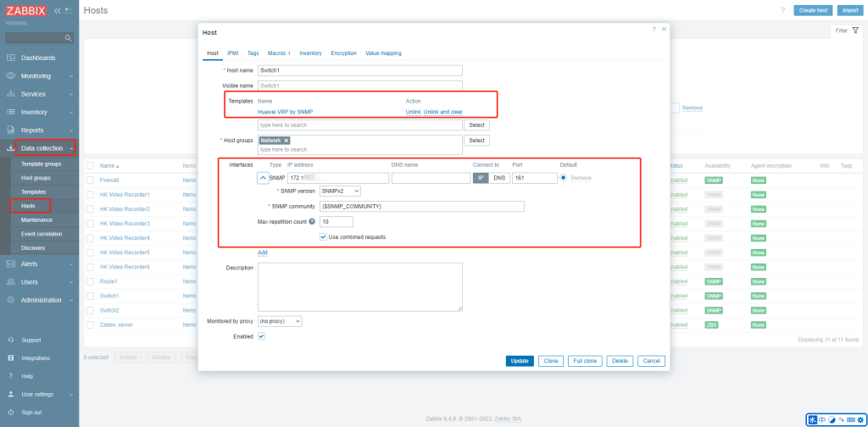Switch to the Inventory tab in the Host dialog
The image size is (868, 427).
pyautogui.click(x=310, y=53)
